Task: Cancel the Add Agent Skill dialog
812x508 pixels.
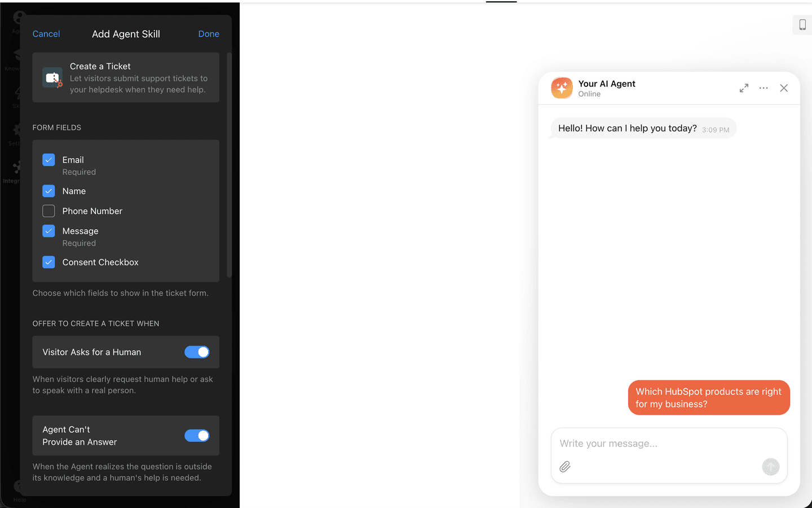Action: [x=46, y=34]
